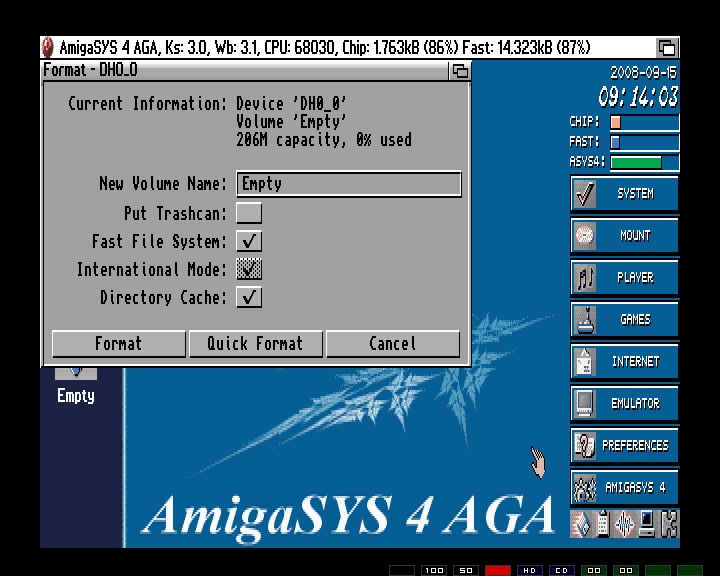
Task: Select the Empty drive icon on the desktop
Action: pyautogui.click(x=76, y=387)
